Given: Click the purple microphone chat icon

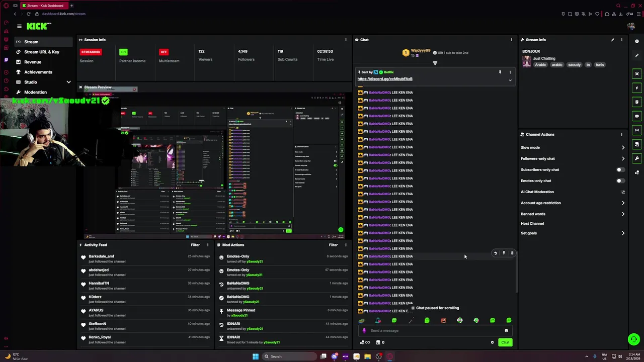Looking at the screenshot, I should pyautogui.click(x=364, y=330).
